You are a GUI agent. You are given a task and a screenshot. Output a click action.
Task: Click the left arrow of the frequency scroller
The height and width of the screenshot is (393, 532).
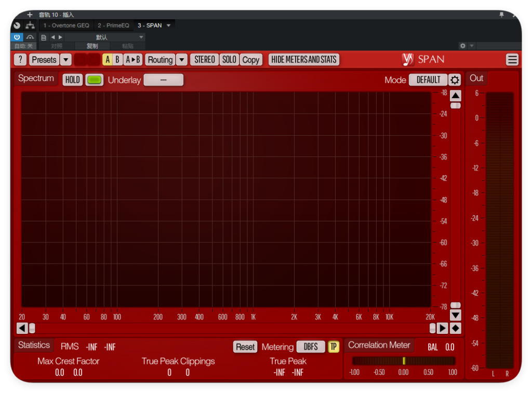point(22,328)
